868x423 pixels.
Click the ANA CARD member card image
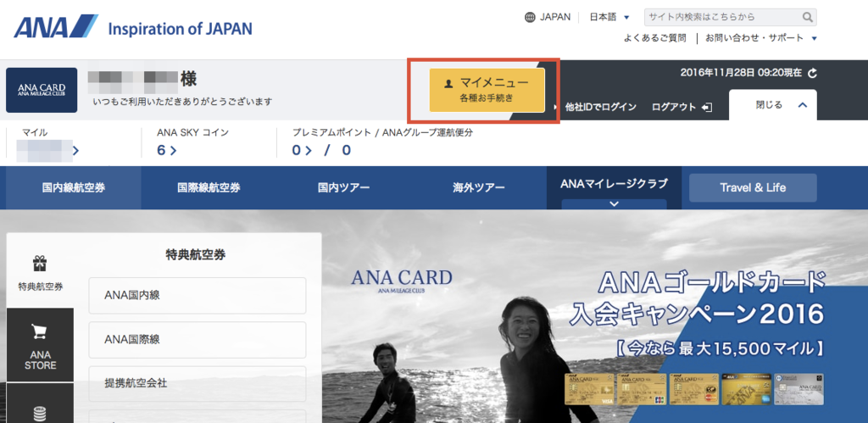(42, 90)
